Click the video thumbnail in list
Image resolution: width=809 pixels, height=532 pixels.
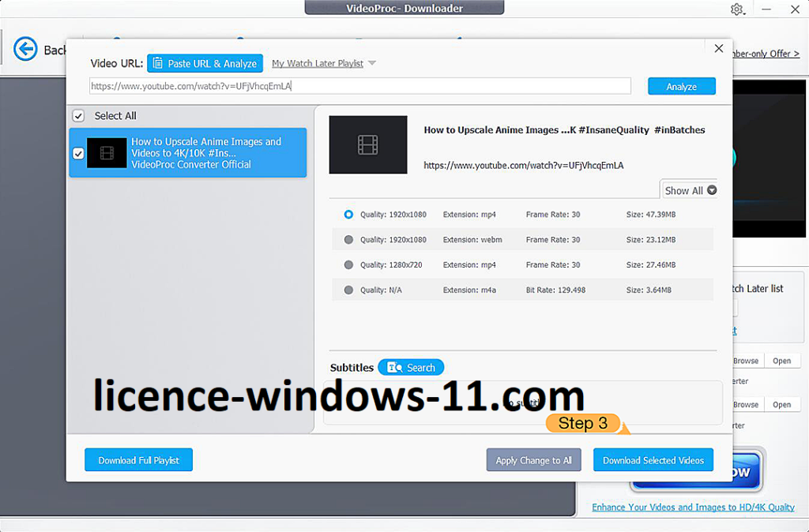pyautogui.click(x=107, y=153)
